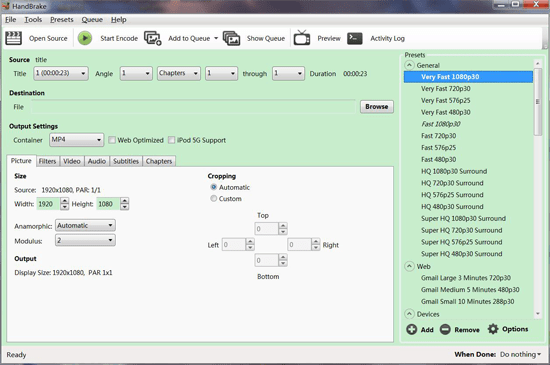Click the Top crop stepper arrows

[x=283, y=229]
